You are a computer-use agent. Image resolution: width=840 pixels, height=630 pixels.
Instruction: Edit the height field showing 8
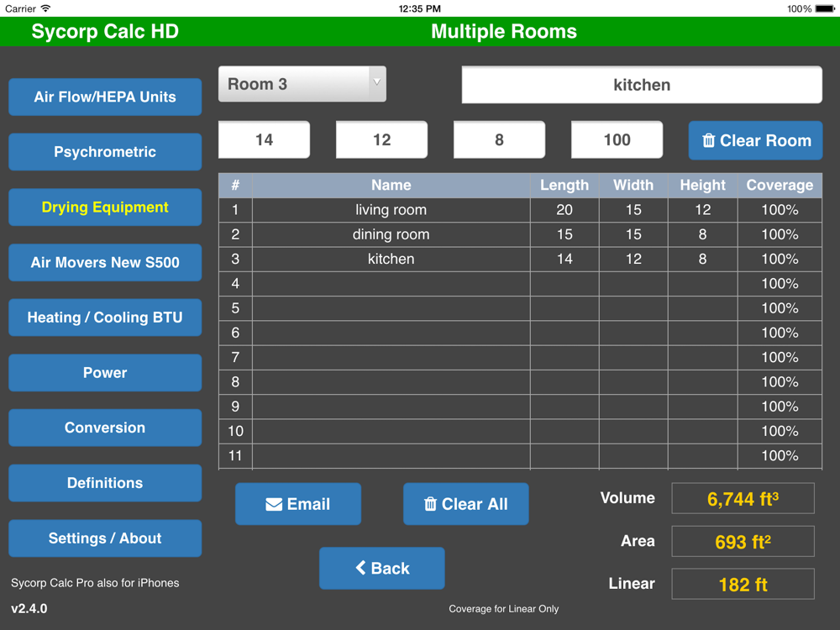[499, 139]
